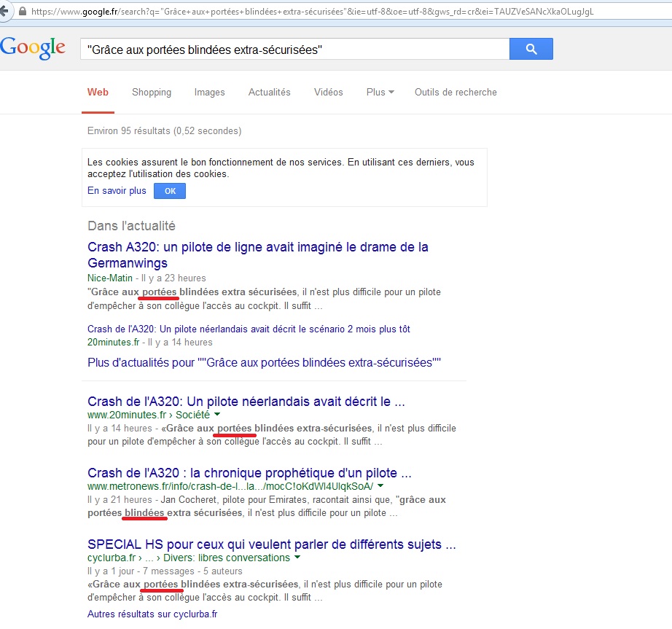Open the Vidéos tab
This screenshot has width=672, height=629.
pos(328,92)
